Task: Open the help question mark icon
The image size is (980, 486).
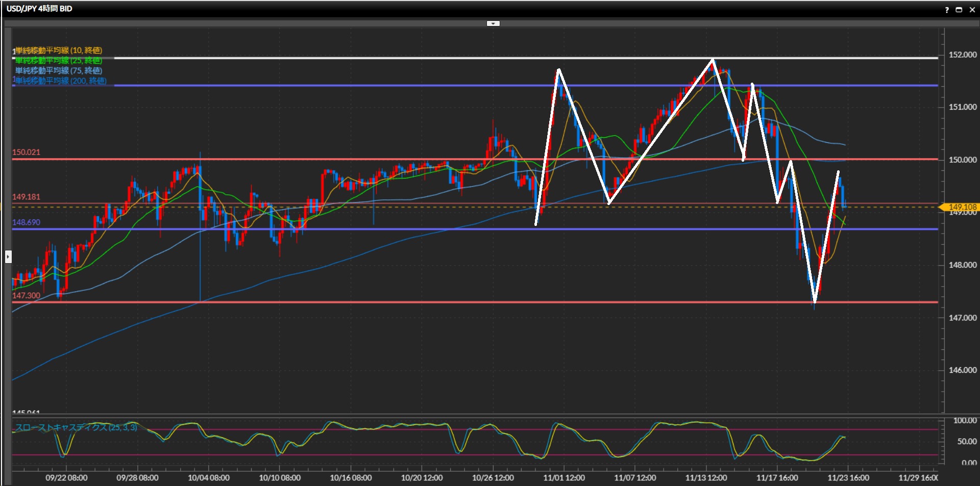Action: point(947,10)
